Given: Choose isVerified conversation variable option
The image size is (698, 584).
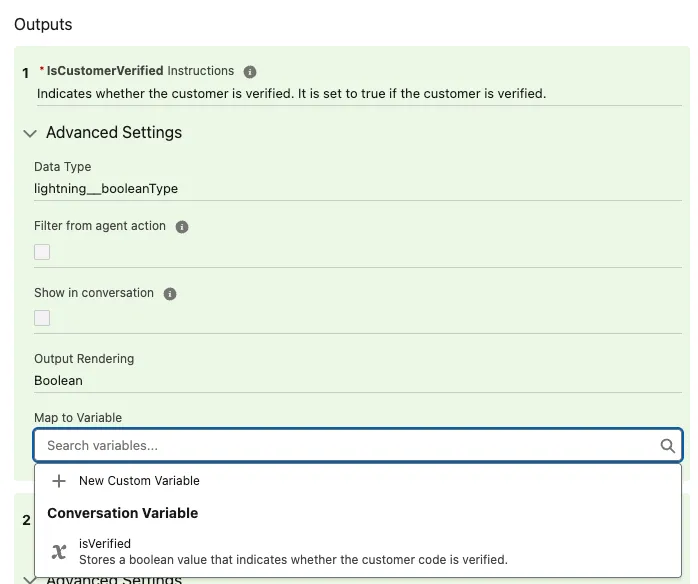Looking at the screenshot, I should point(105,544).
